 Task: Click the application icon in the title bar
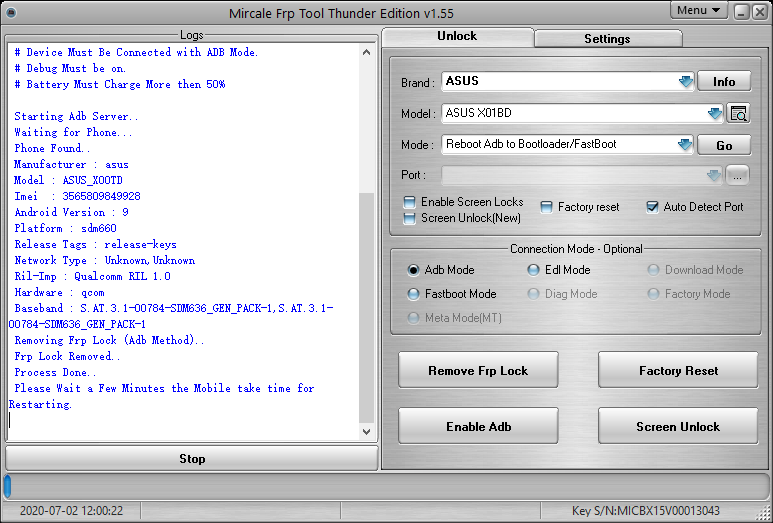10,13
